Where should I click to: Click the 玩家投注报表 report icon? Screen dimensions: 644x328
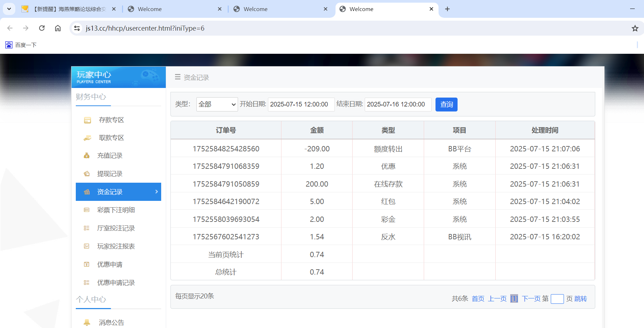87,246
